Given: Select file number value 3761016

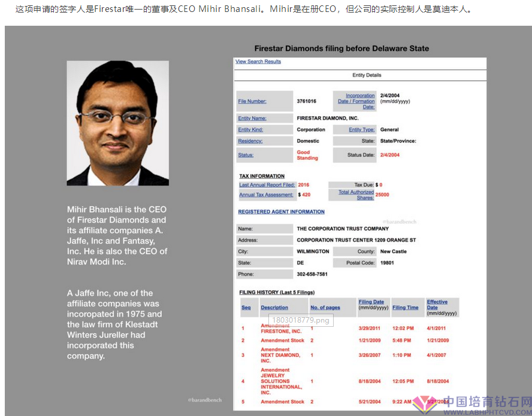Looking at the screenshot, I should tap(306, 101).
